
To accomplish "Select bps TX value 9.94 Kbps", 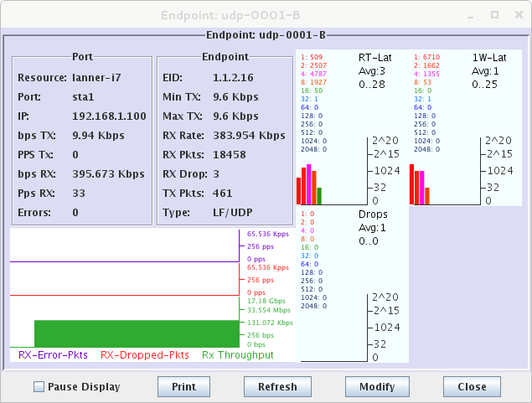I will 98,136.
